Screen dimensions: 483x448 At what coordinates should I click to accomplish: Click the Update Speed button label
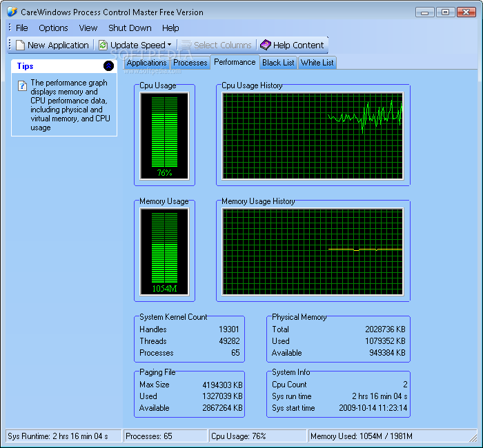click(138, 45)
